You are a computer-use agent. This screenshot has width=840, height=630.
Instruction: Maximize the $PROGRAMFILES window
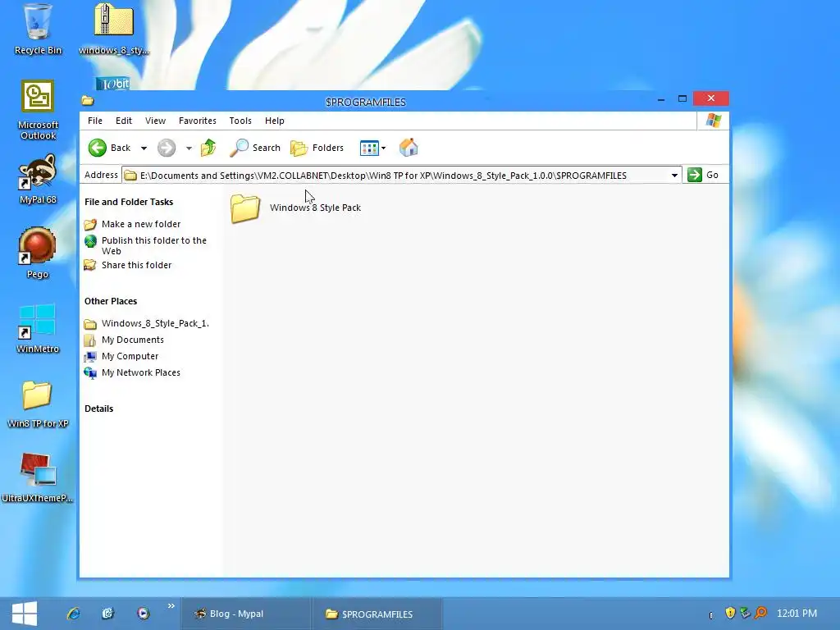[682, 98]
